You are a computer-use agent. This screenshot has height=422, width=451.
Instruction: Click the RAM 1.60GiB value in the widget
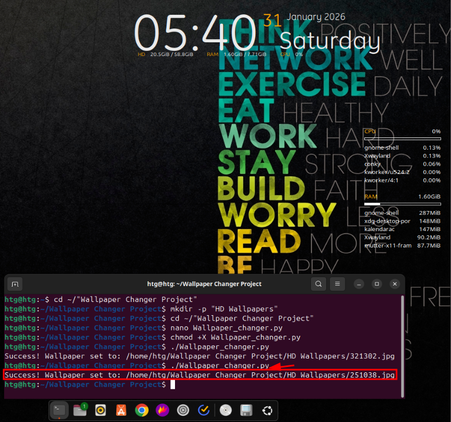429,197
